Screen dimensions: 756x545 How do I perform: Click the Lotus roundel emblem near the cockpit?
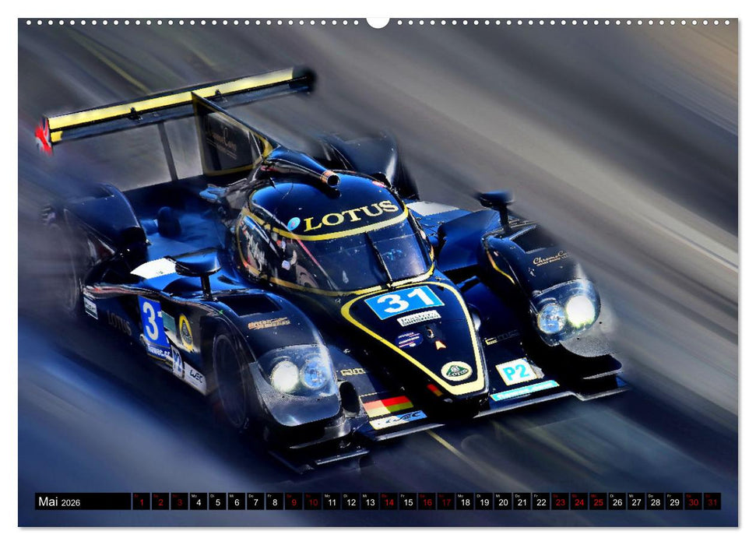(x=455, y=371)
